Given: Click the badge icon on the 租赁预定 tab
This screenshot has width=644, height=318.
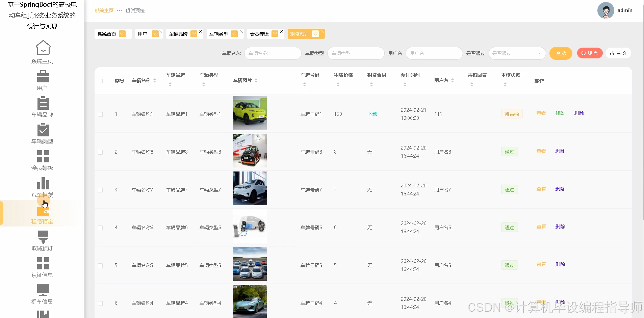Looking at the screenshot, I should (x=315, y=34).
